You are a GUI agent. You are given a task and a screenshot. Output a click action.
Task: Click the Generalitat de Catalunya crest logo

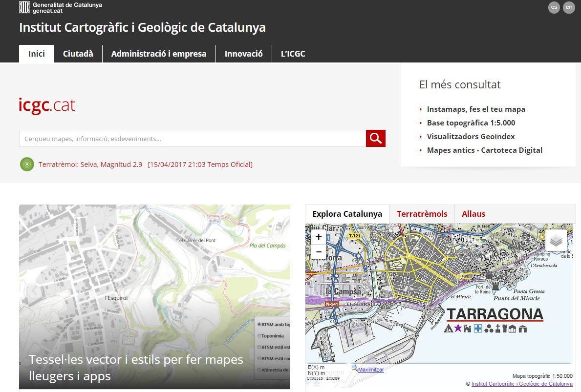(24, 7)
